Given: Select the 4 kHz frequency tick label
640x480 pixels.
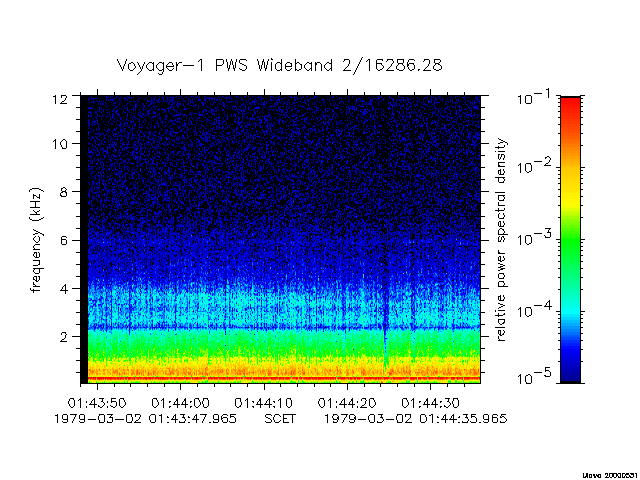Looking at the screenshot, I should [x=64, y=289].
